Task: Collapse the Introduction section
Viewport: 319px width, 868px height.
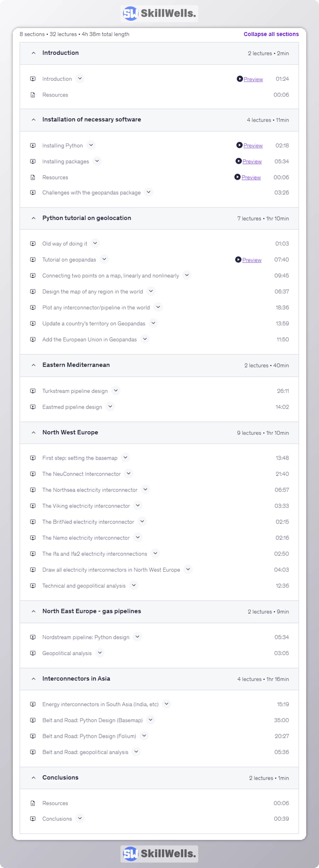Action: tap(34, 53)
